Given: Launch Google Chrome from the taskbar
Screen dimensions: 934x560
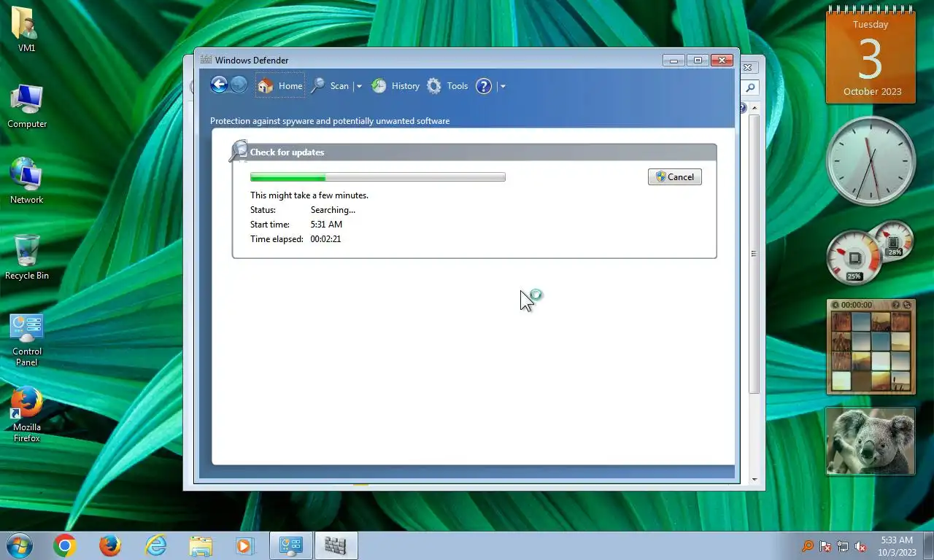Looking at the screenshot, I should pos(64,545).
